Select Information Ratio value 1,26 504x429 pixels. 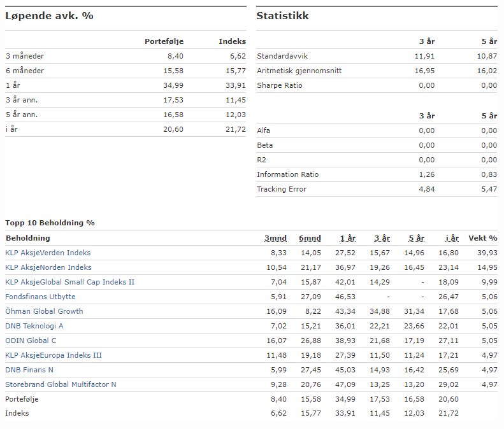coord(427,174)
